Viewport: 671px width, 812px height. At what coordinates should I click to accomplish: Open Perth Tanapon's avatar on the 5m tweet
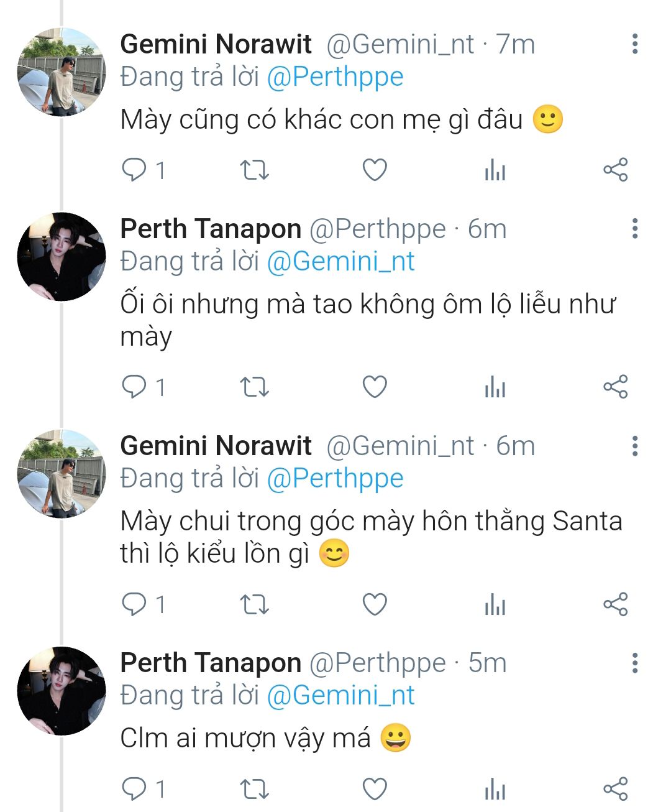coord(62,691)
